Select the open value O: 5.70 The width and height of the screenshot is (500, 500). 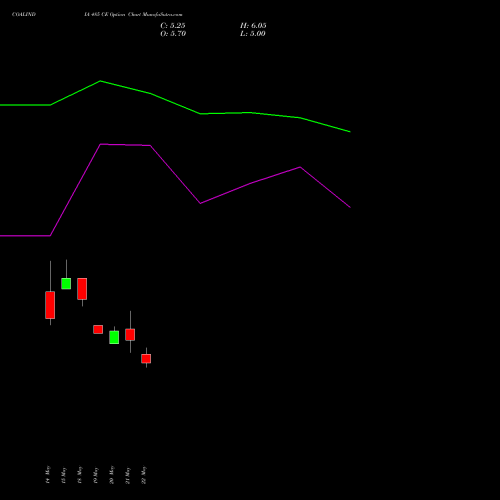click(173, 34)
